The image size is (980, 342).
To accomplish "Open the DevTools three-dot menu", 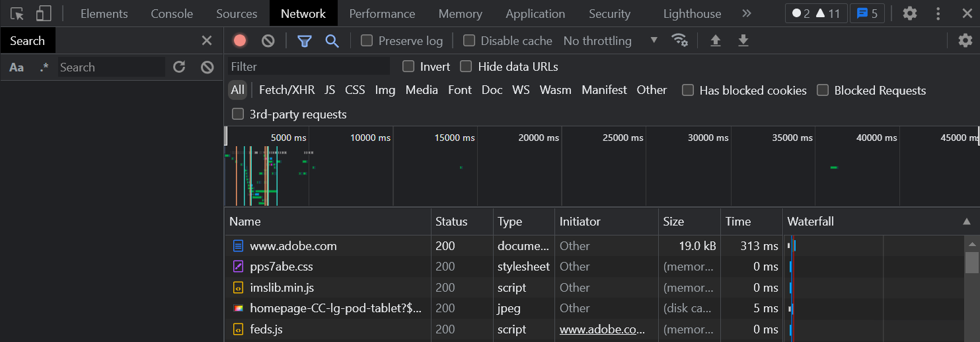I will [x=938, y=13].
